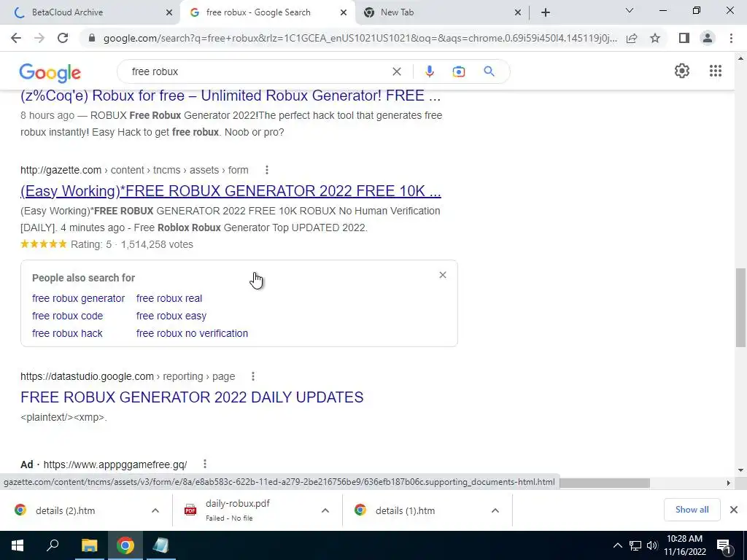Open options for apppggamefree.gq ad
This screenshot has height=560, width=747.
[x=205, y=464]
